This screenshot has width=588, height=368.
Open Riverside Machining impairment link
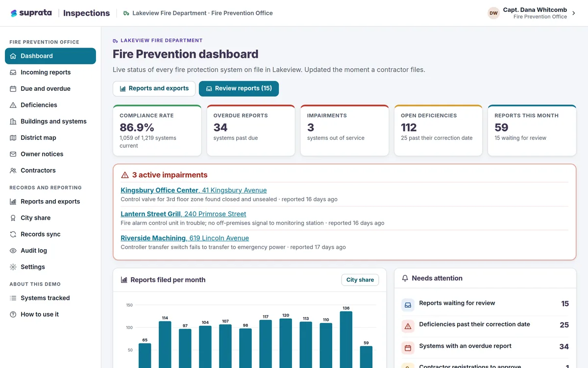(185, 238)
